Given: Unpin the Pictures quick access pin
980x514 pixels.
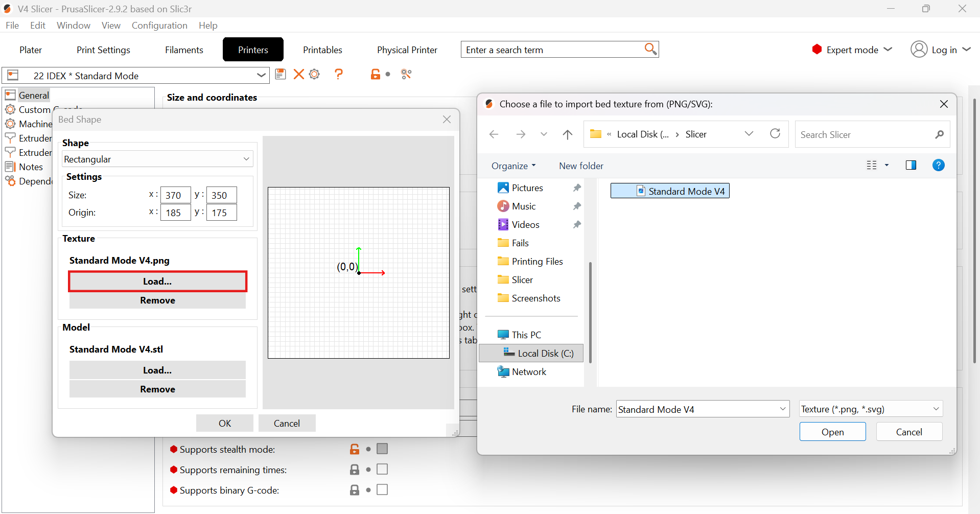Looking at the screenshot, I should coord(577,188).
